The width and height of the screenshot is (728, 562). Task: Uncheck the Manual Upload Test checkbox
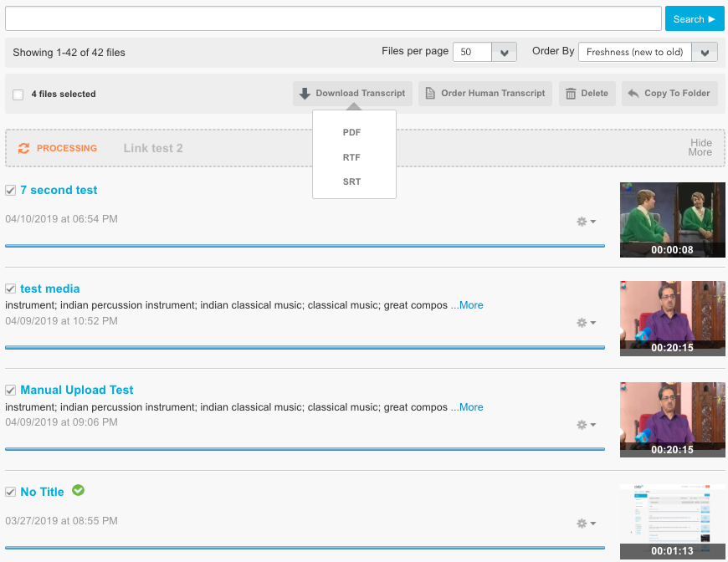(x=11, y=391)
